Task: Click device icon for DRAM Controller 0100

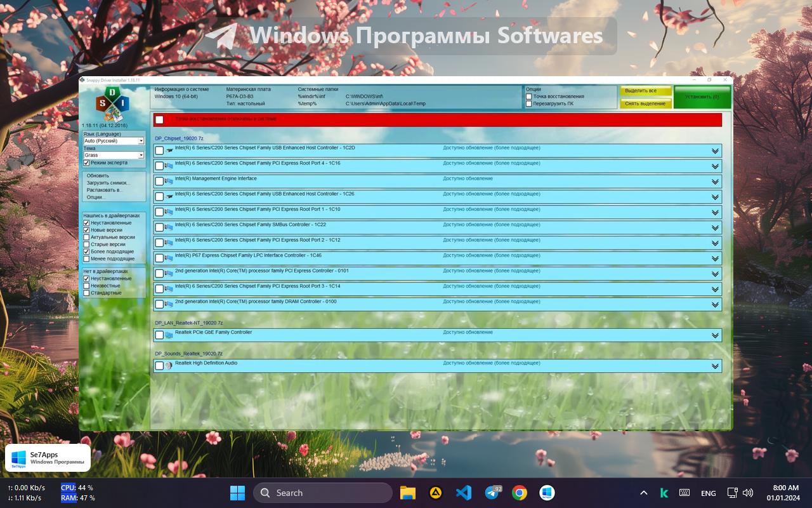Action: 169,304
